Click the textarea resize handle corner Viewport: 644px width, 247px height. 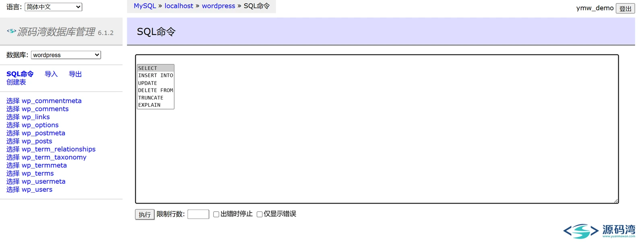615,200
